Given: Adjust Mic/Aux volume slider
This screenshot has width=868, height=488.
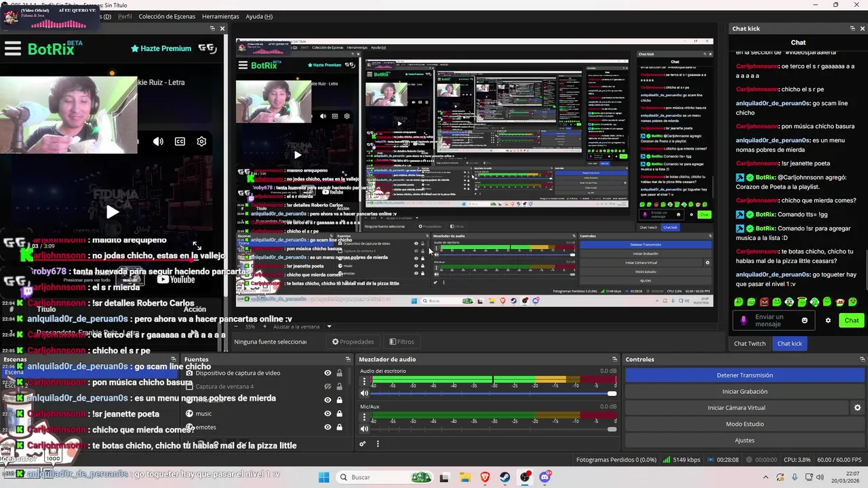Looking at the screenshot, I should (494, 429).
